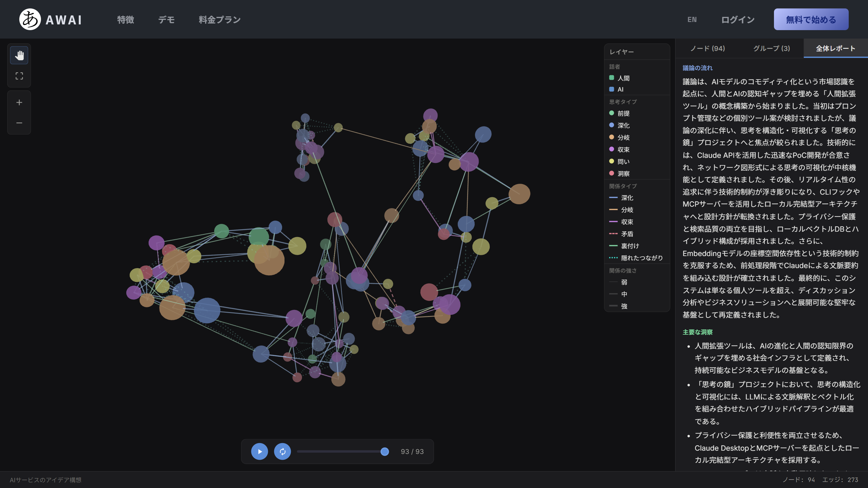This screenshot has width=868, height=488.
Task: Click the playback timeline track
Action: pyautogui.click(x=343, y=452)
